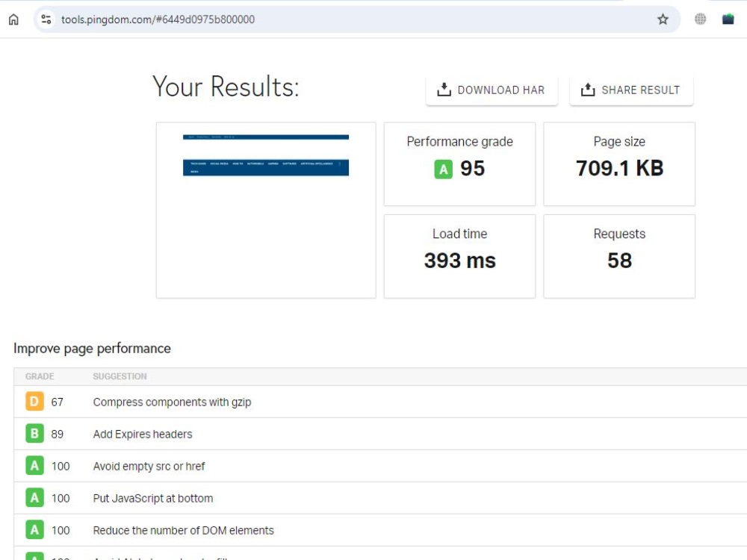Click the "Requests" card label
This screenshot has width=747, height=560.
coord(619,234)
